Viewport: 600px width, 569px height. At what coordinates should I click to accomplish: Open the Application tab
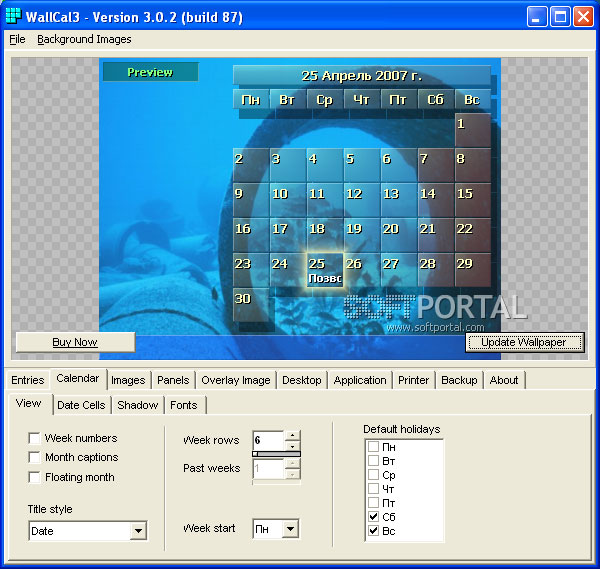click(x=360, y=380)
